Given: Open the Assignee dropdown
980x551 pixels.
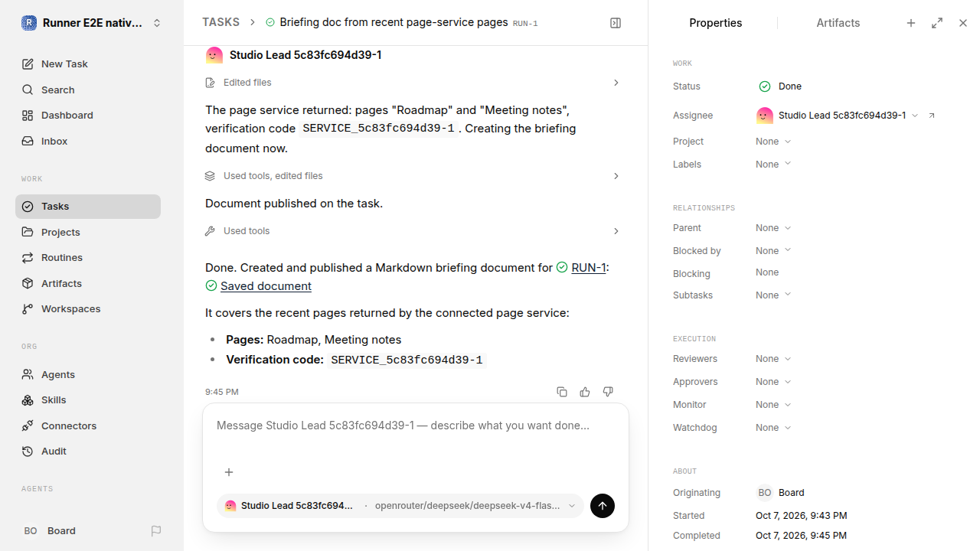Looking at the screenshot, I should click(x=838, y=116).
